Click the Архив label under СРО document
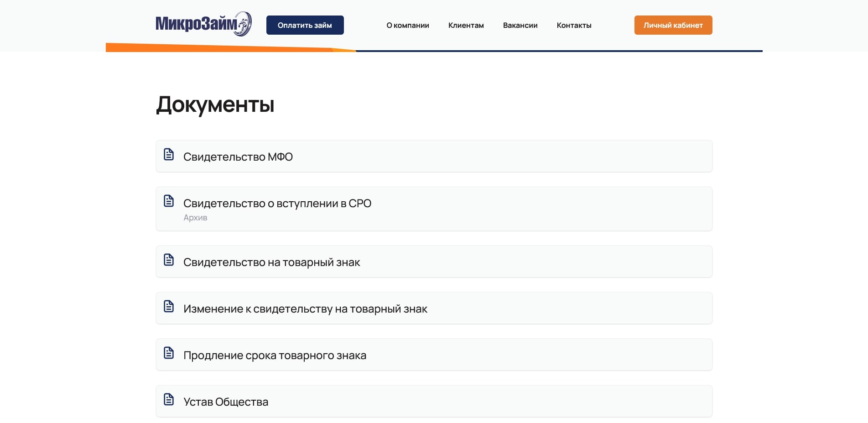Viewport: 868px width, 423px height. [196, 218]
